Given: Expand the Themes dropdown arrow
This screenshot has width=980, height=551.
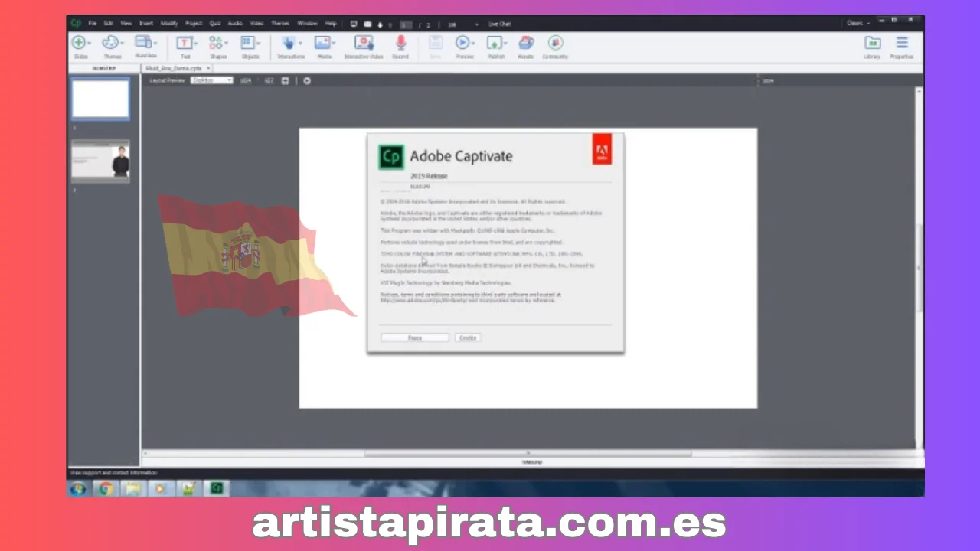Looking at the screenshot, I should (x=122, y=44).
